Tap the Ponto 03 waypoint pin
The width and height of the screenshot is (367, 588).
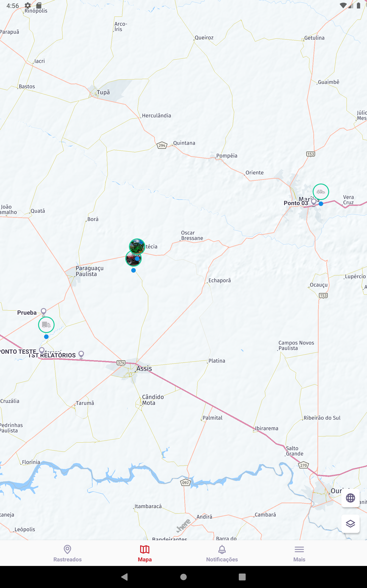click(x=314, y=202)
